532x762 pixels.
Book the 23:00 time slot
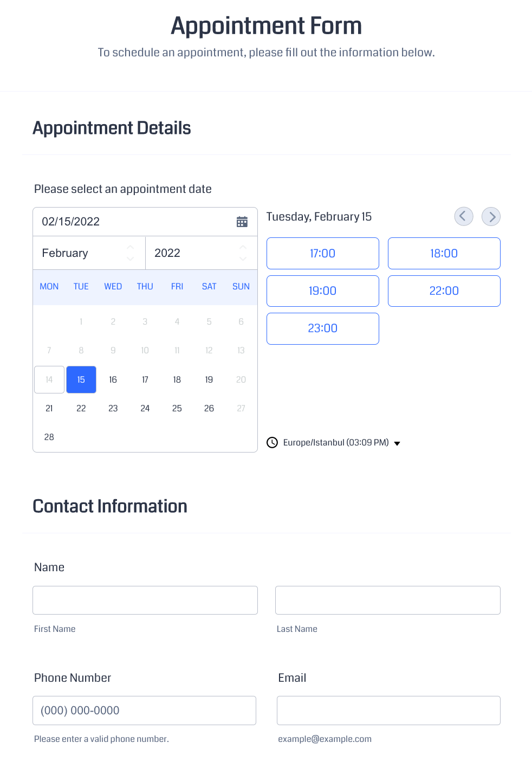[322, 328]
